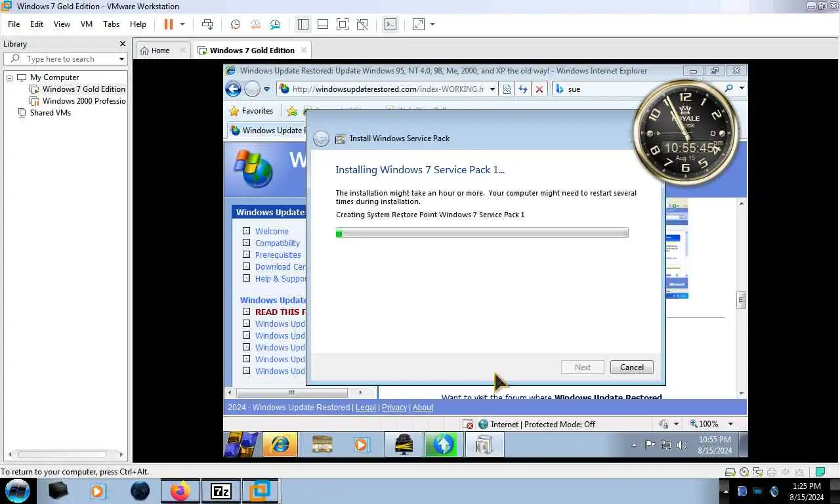Open the Prerequisites link in sidebar
Screen dimensions: 840x504
278,255
